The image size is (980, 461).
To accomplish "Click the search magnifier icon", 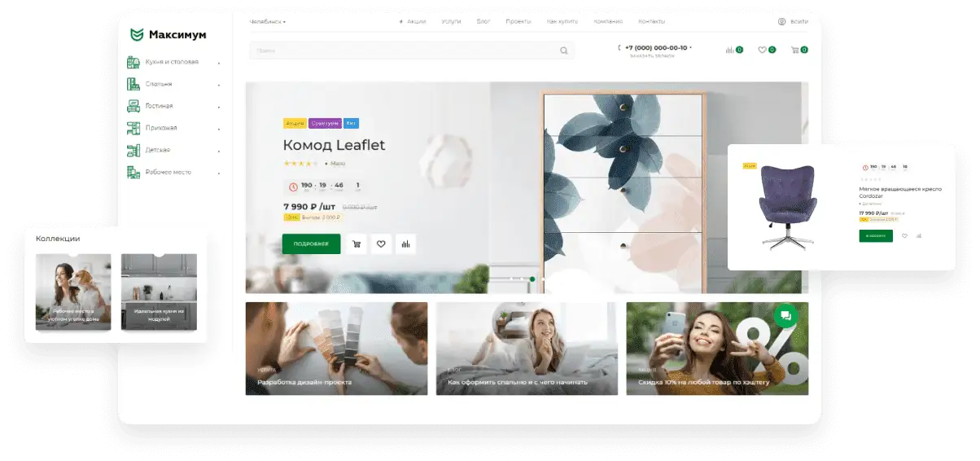I will [x=563, y=50].
